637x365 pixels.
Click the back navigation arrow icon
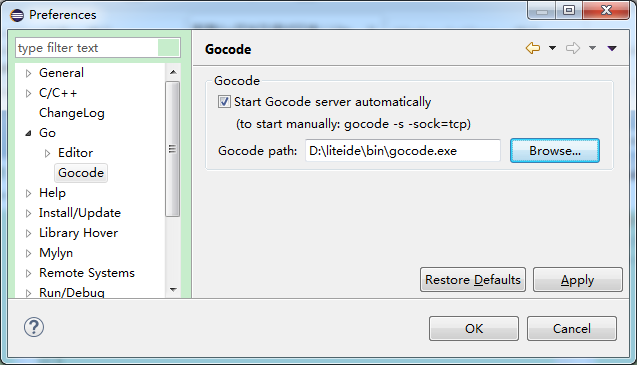coord(533,48)
